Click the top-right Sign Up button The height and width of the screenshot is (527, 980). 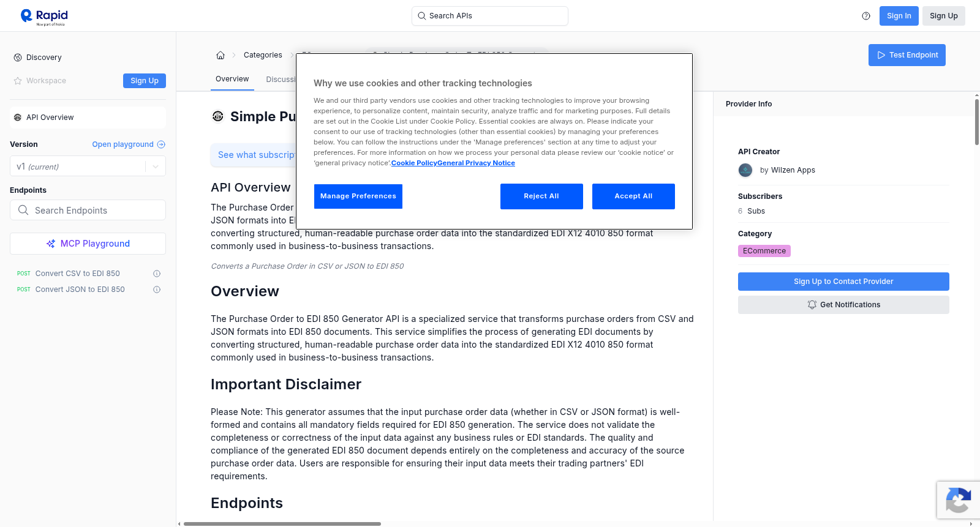(943, 16)
